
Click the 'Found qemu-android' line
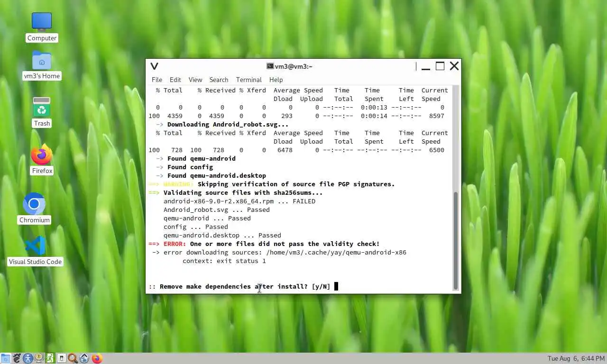click(x=196, y=159)
